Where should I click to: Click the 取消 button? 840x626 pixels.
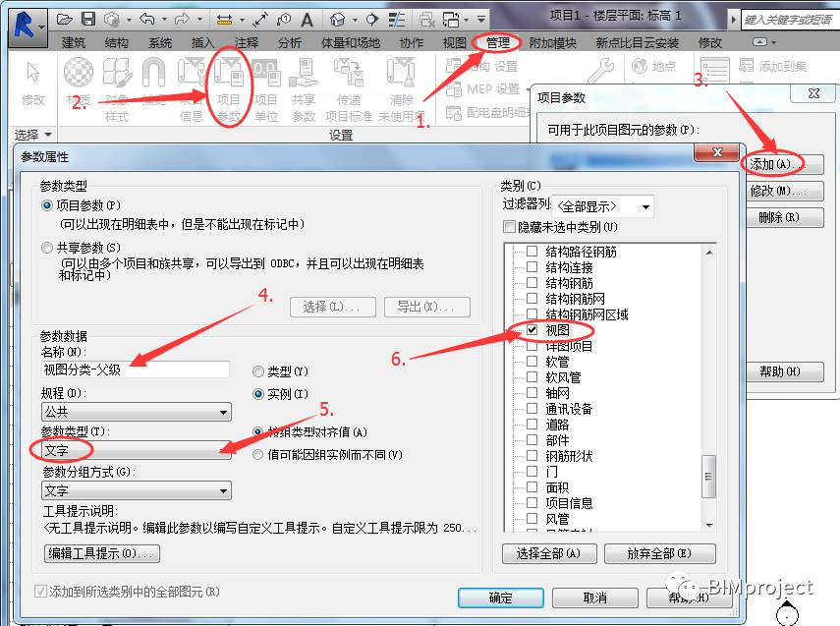pos(594,598)
